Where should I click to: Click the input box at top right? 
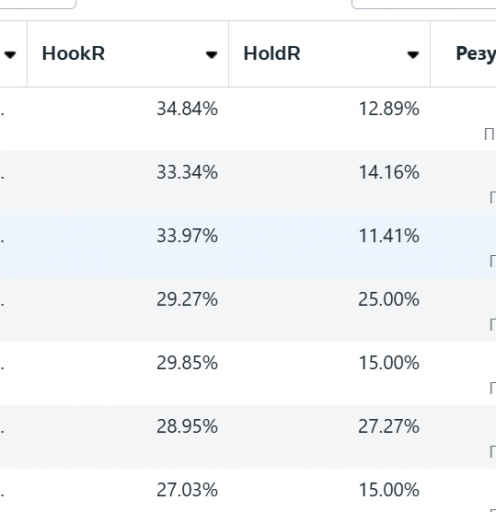point(424,4)
